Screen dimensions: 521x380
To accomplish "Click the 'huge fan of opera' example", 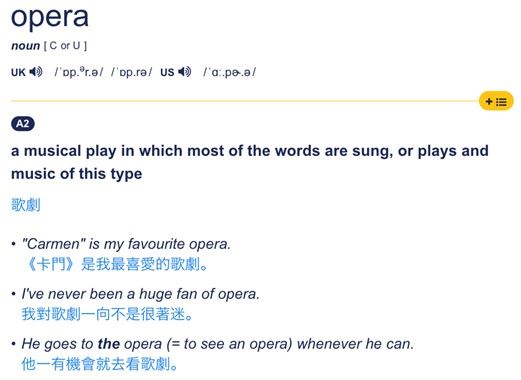I will pos(140,294).
